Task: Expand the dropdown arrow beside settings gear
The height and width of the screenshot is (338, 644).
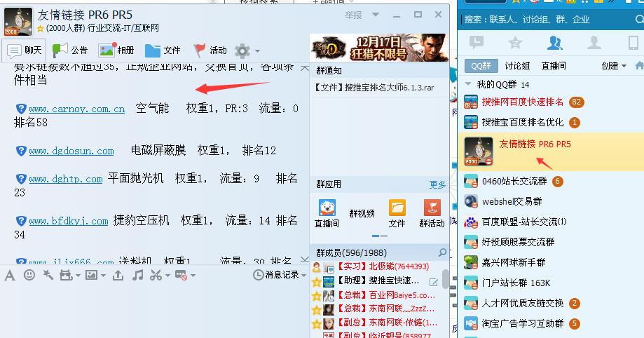Action: (x=257, y=51)
